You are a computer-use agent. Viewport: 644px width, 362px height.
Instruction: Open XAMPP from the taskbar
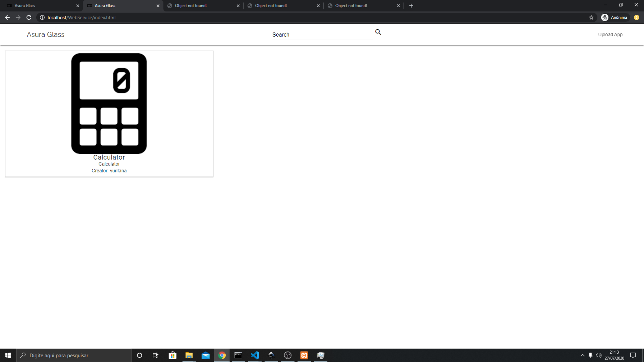click(x=304, y=355)
